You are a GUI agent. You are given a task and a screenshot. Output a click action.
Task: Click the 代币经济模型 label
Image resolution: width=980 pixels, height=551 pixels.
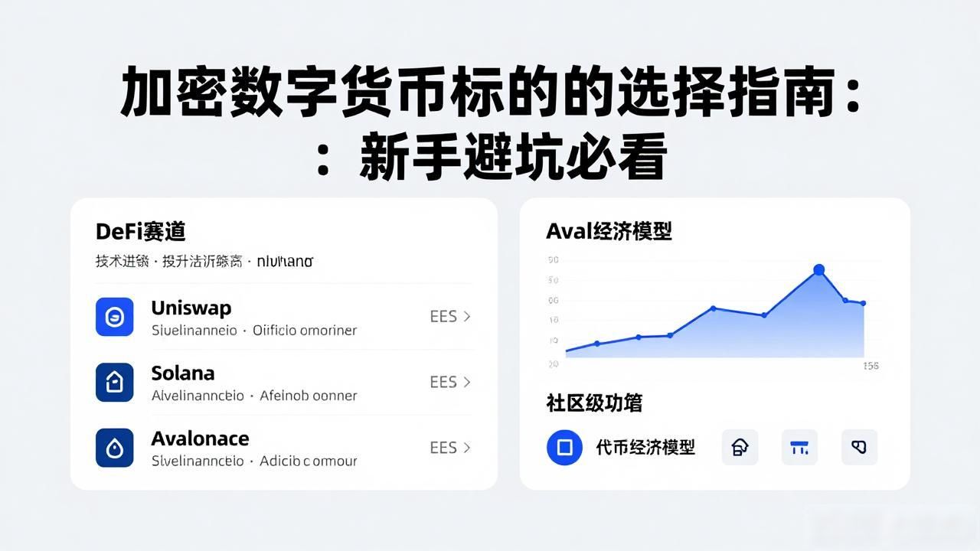pyautogui.click(x=645, y=448)
